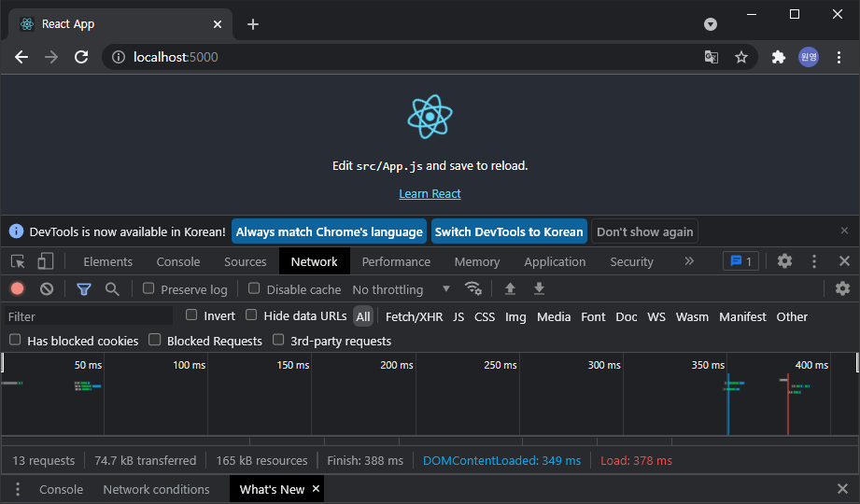Open drawer three-dot menu
860x504 pixels.
point(18,489)
